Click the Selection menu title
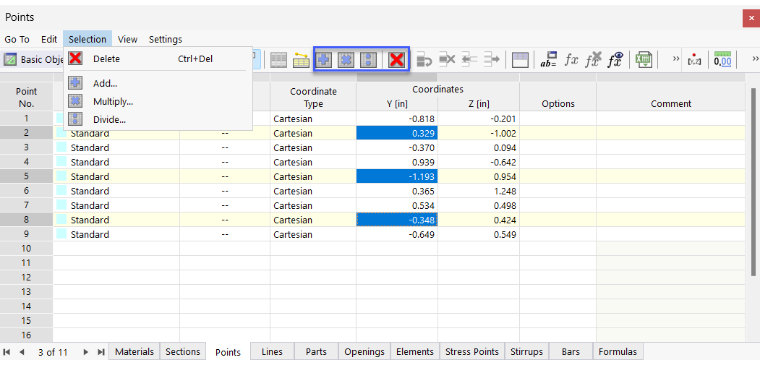 pos(87,39)
